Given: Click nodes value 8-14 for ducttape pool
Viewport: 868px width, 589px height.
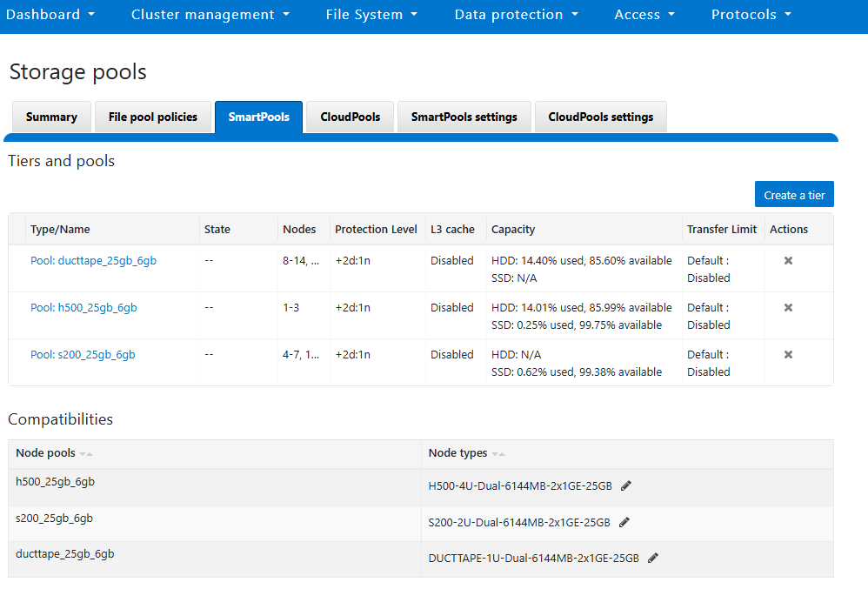Looking at the screenshot, I should (x=301, y=260).
